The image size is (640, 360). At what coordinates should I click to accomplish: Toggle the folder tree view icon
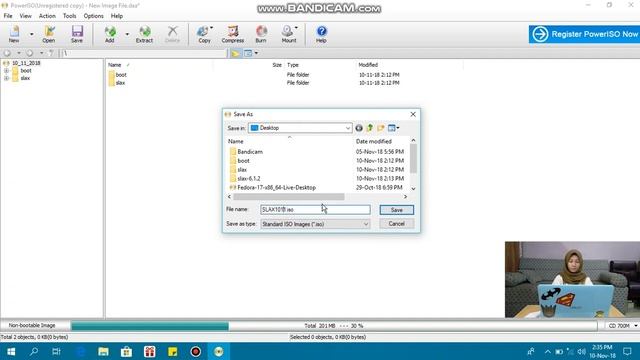[x=236, y=53]
